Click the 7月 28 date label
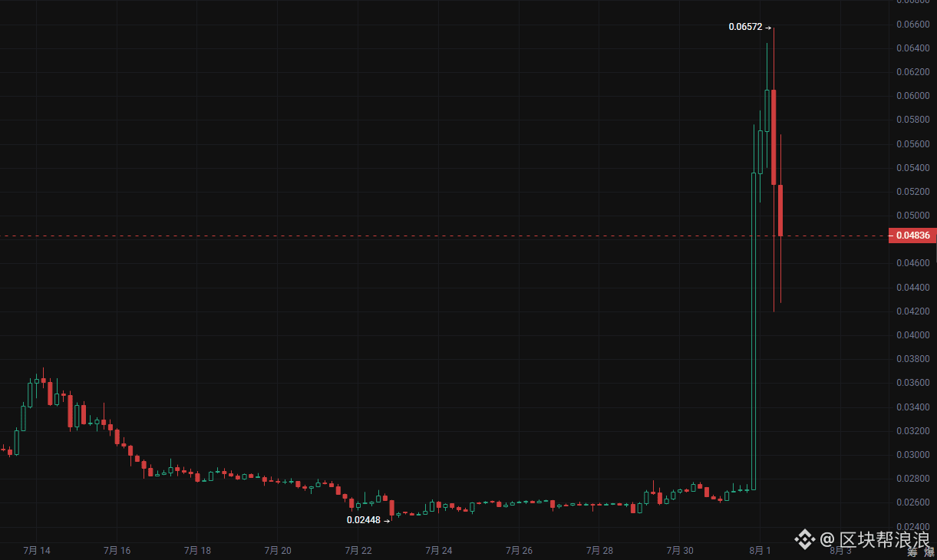 coord(599,551)
